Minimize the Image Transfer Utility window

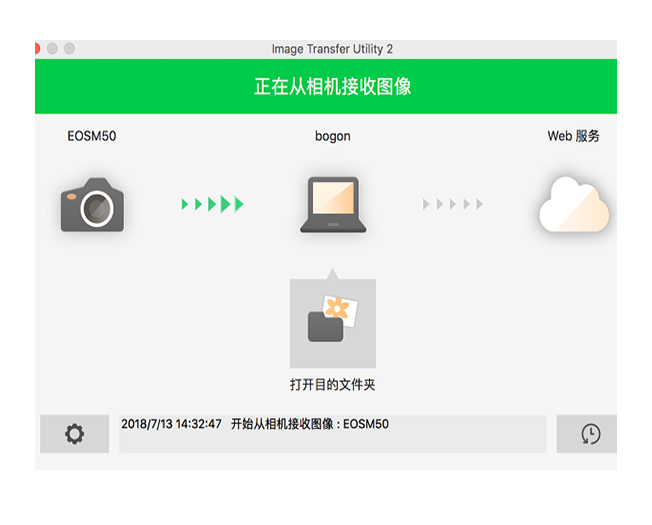point(52,49)
